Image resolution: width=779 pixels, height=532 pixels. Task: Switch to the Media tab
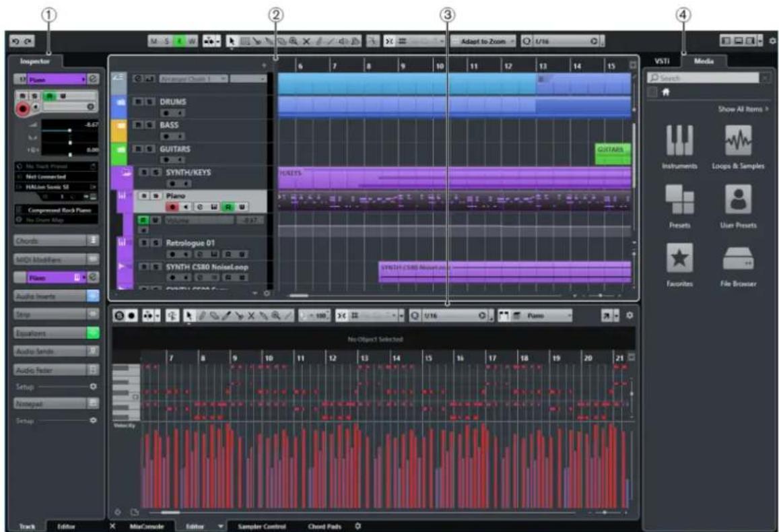[x=704, y=61]
